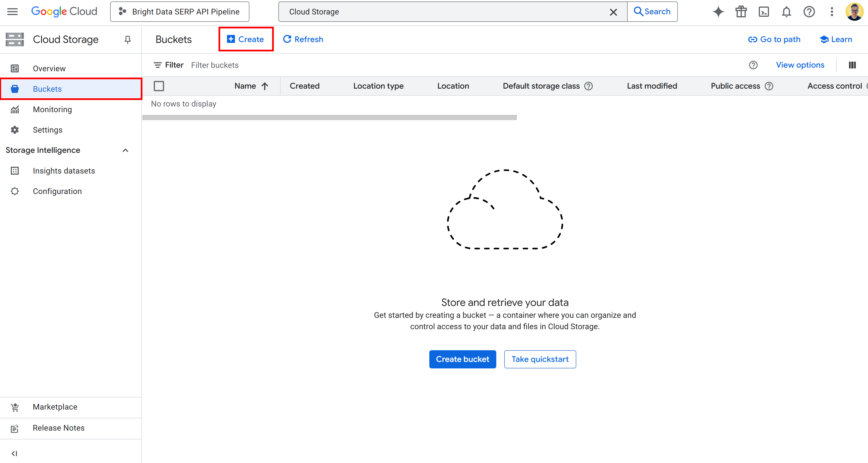868x463 pixels.
Task: Open the navigation hamburger menu
Action: [x=12, y=11]
